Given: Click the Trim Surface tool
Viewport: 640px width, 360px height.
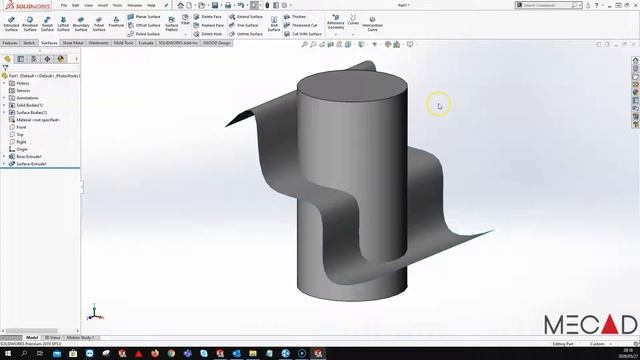Looking at the screenshot, I should coord(244,25).
